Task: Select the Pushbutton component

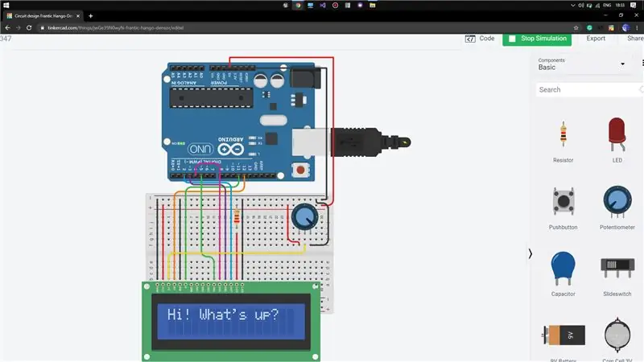Action: tap(563, 208)
